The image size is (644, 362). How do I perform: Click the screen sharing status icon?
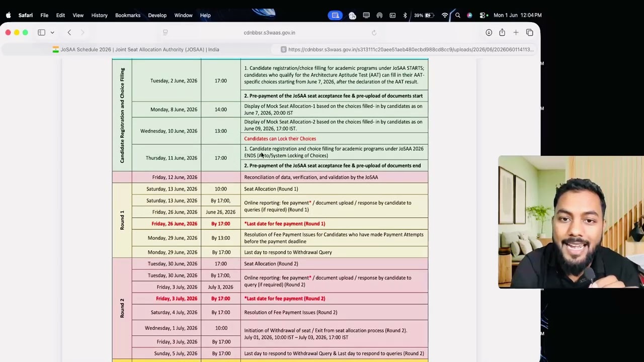(x=336, y=15)
